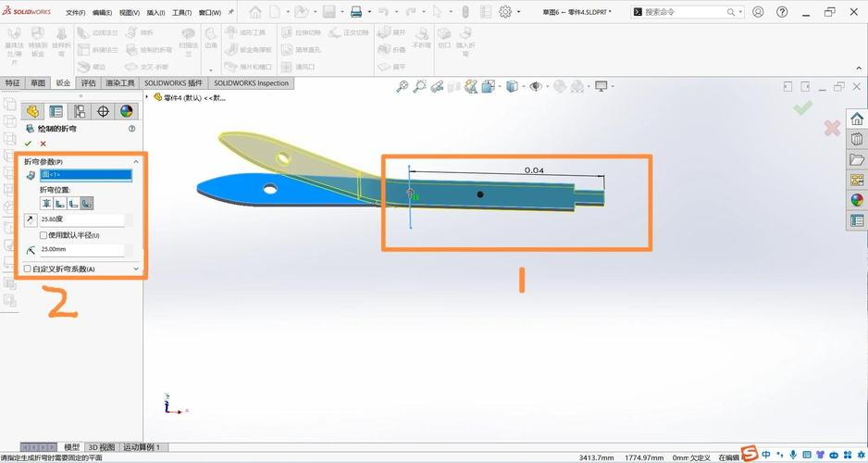Open the search magnifier dropdown arrow
Screen dimensions: 868x463
(x=740, y=12)
